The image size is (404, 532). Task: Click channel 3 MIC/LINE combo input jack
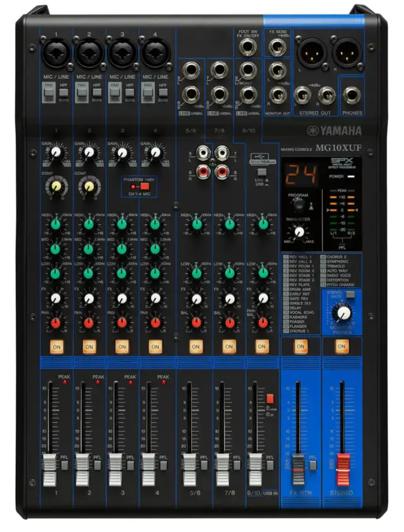(122, 54)
